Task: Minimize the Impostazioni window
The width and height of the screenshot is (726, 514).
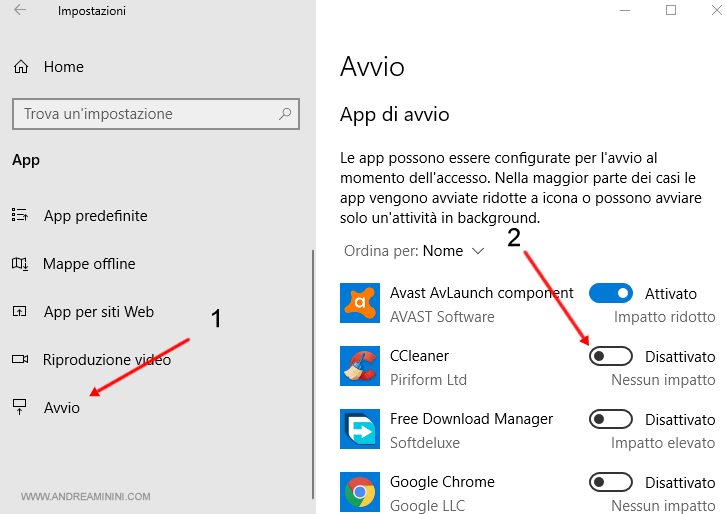Action: [x=625, y=10]
